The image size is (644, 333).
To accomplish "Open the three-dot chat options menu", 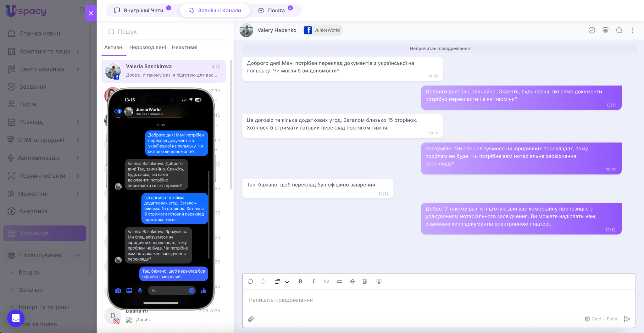I will tap(633, 30).
